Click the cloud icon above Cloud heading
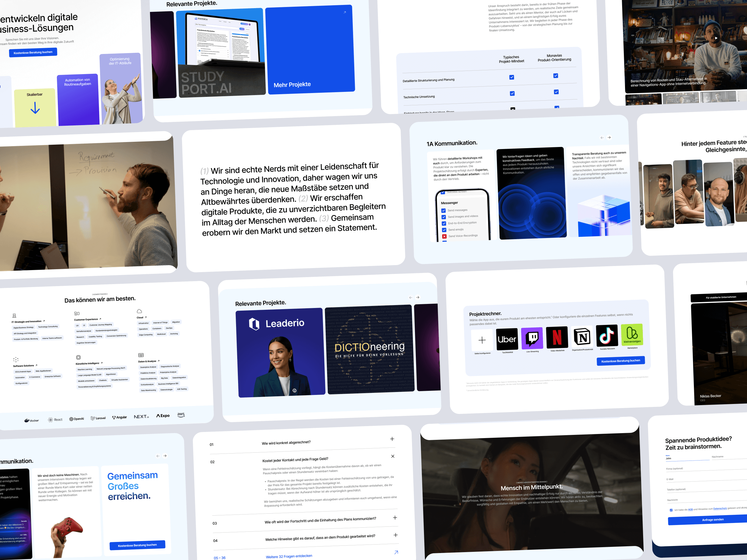The image size is (747, 560). 139,311
